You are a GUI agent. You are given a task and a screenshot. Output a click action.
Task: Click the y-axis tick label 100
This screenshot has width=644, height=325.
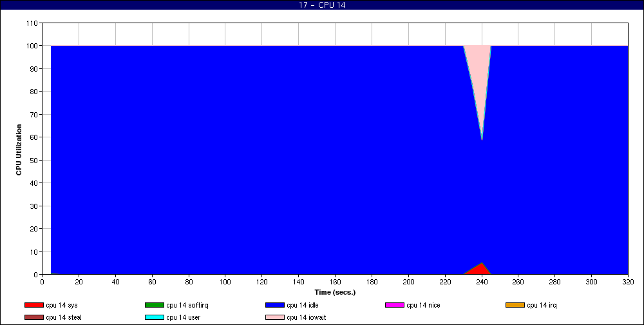(x=32, y=46)
